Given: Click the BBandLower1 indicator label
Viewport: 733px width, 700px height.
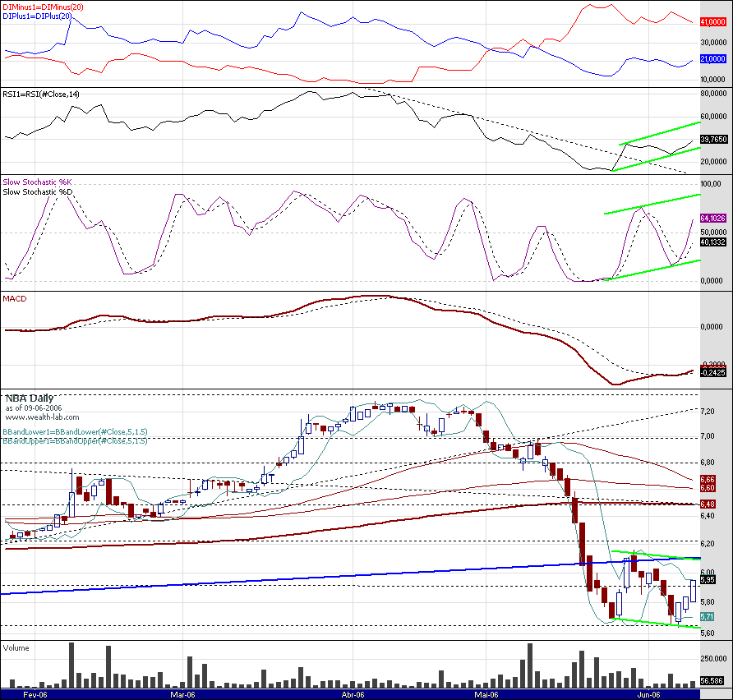Looking at the screenshot, I should (75, 432).
